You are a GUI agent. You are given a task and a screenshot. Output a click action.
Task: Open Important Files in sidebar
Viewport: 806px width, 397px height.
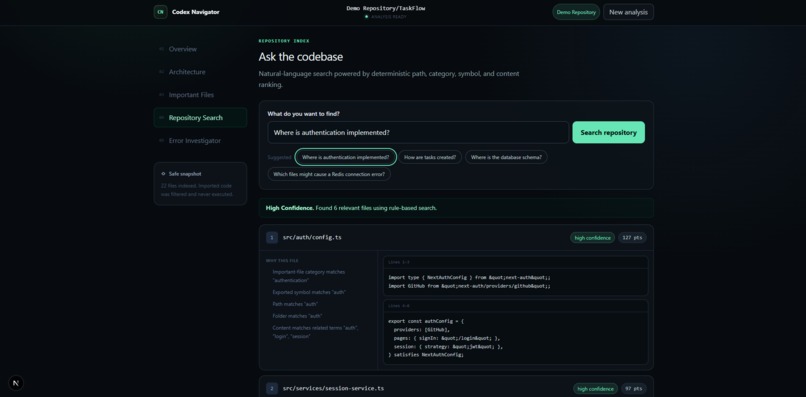[200, 95]
